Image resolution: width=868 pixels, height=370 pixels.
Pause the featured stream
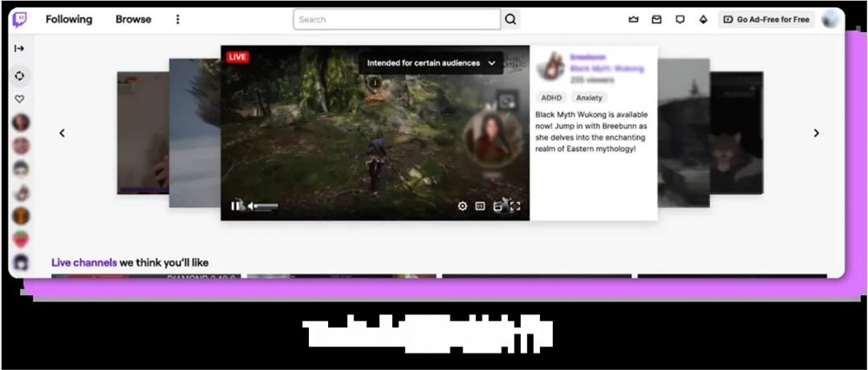(x=236, y=206)
